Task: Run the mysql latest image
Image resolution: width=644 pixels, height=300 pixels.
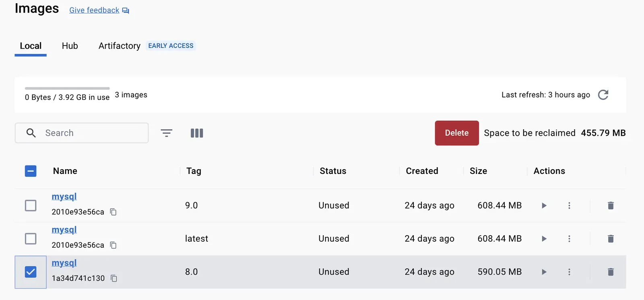Action: pyautogui.click(x=544, y=239)
